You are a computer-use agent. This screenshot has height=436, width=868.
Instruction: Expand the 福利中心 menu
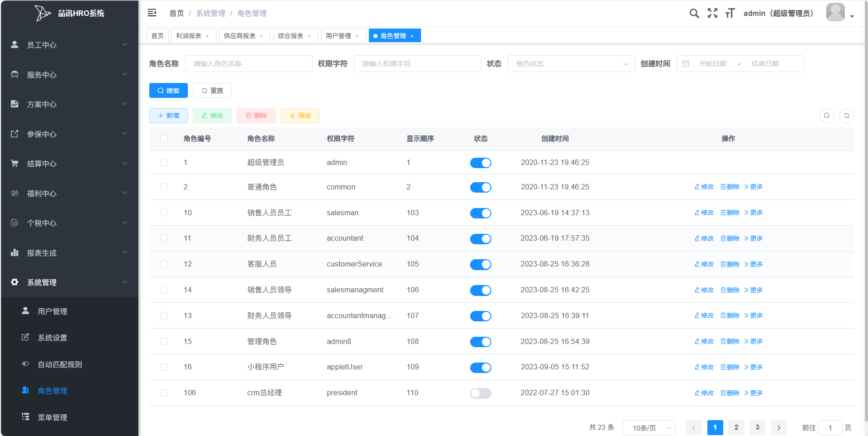point(70,194)
